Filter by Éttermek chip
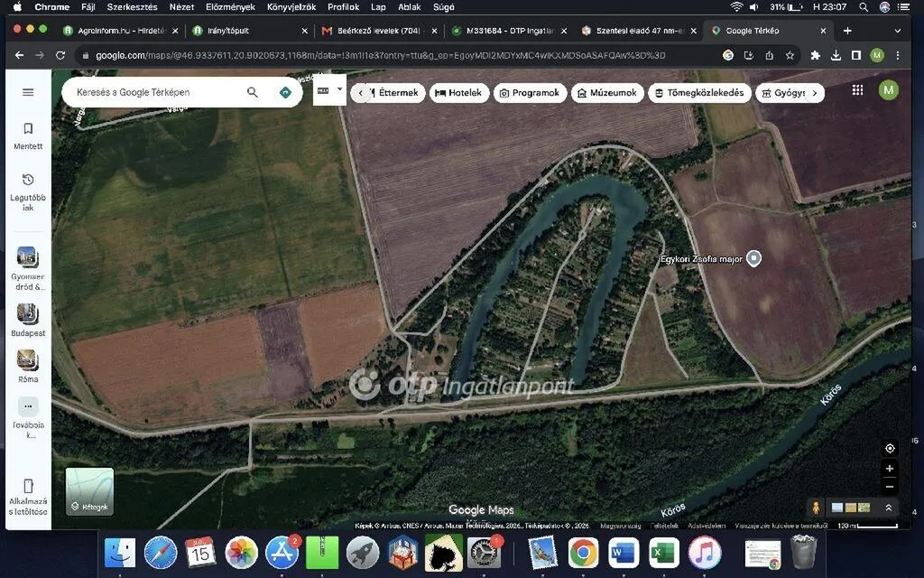The width and height of the screenshot is (924, 578). [393, 93]
